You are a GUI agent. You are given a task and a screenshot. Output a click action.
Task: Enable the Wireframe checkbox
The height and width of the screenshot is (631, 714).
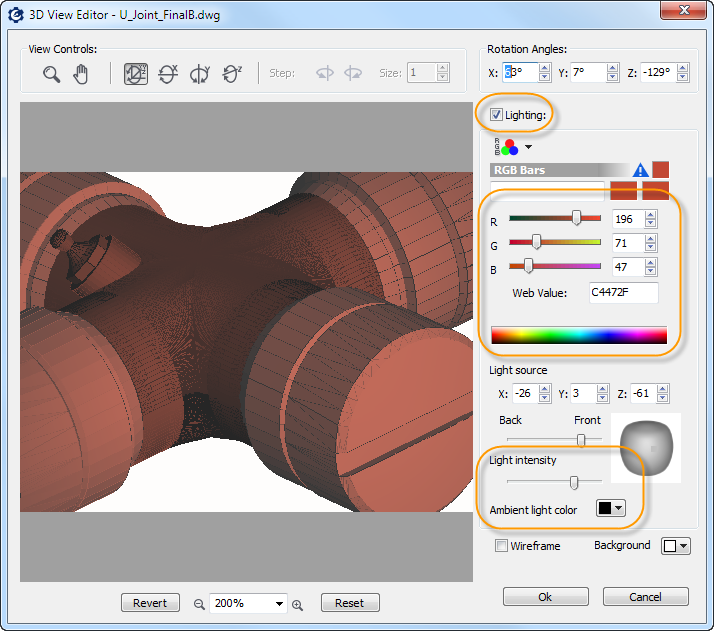[502, 546]
